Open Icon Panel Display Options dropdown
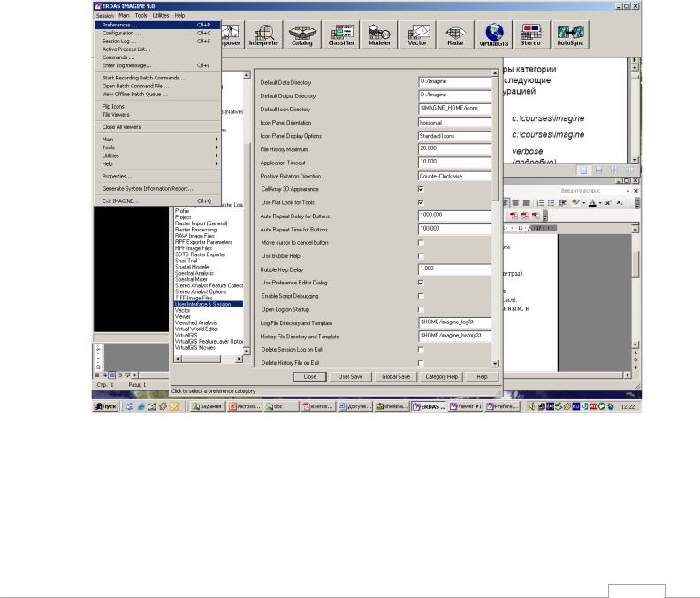The width and height of the screenshot is (700, 598). coord(454,136)
